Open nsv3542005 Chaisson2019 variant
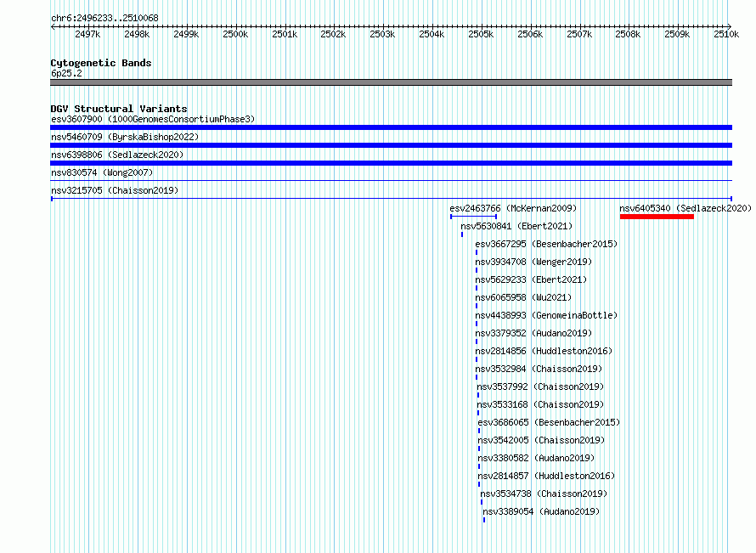This screenshot has height=553, width=756. coord(541,440)
